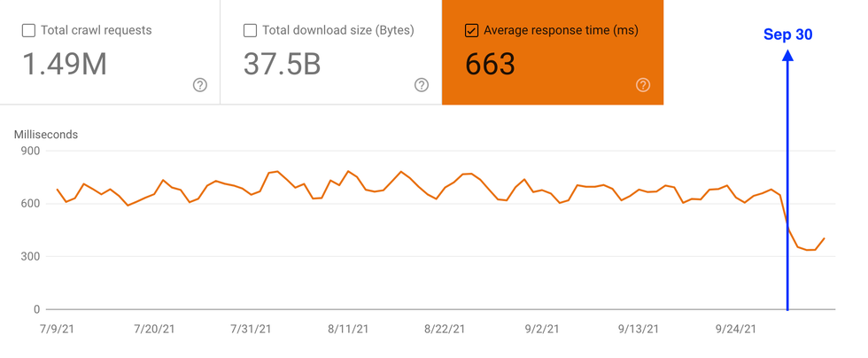The image size is (868, 358).
Task: Click the 9/13/21 date label
Action: 639,329
